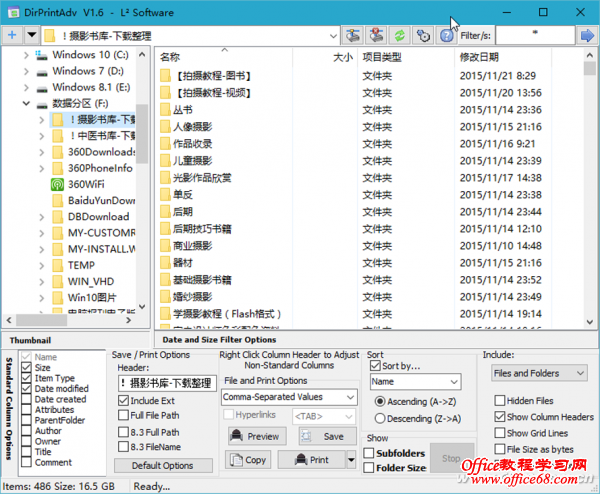This screenshot has width=600, height=494.
Task: Click the DirPrintAdv app icon in title bar
Action: click(x=13, y=12)
